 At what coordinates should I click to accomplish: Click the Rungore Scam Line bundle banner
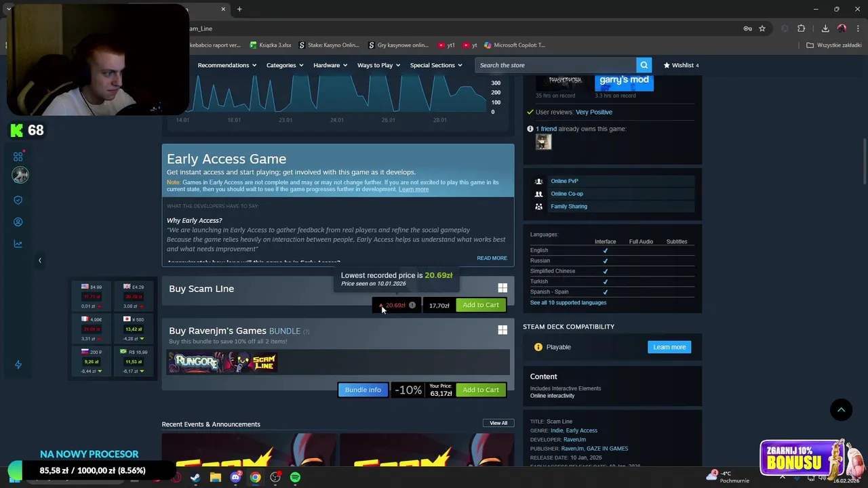click(x=224, y=362)
